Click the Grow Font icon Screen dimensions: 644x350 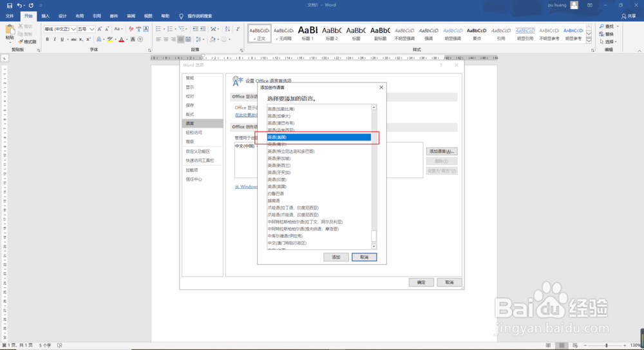pyautogui.click(x=99, y=29)
